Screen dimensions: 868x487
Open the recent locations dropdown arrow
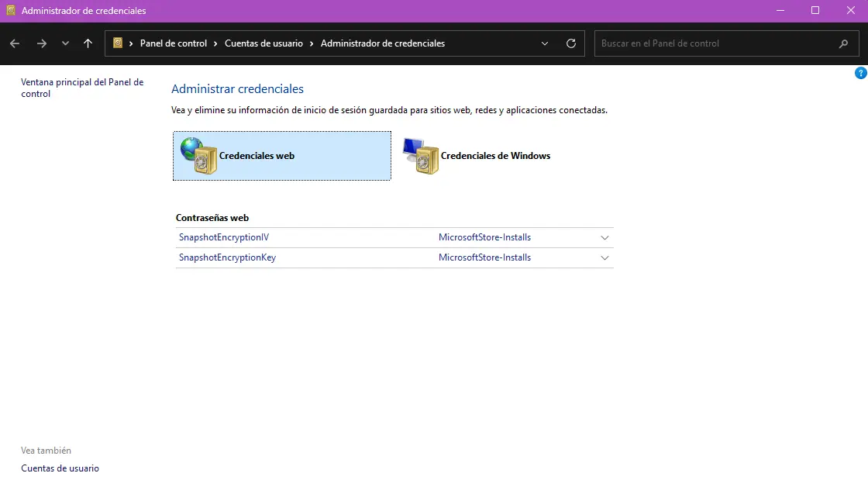pos(65,43)
